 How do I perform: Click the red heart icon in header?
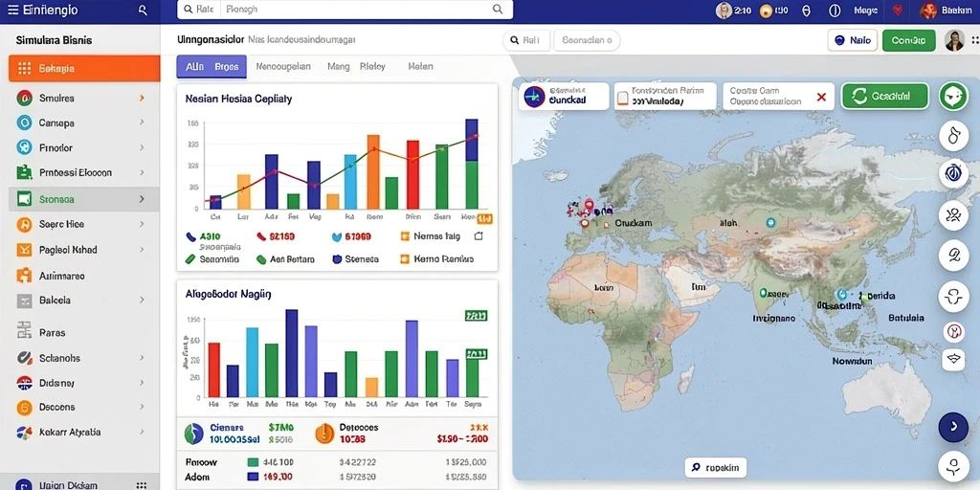pos(898,10)
